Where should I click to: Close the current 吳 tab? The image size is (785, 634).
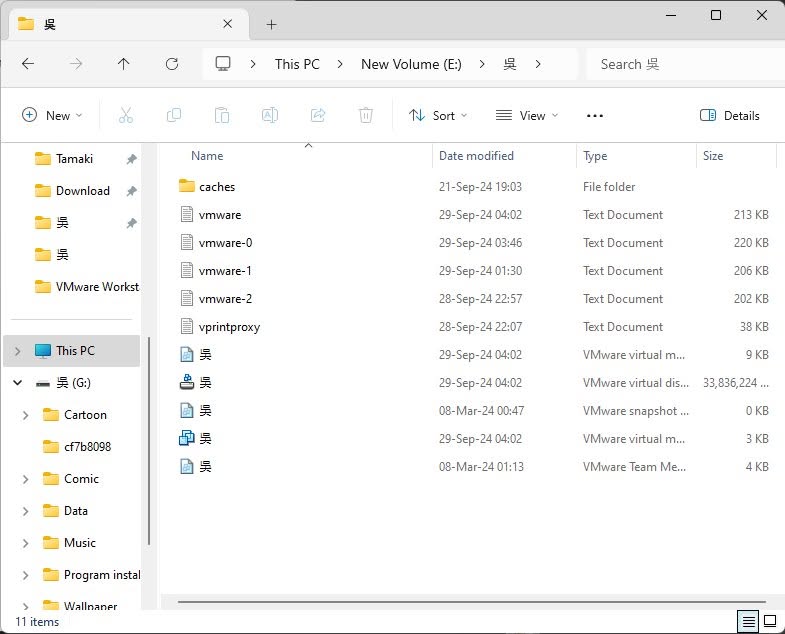[227, 24]
